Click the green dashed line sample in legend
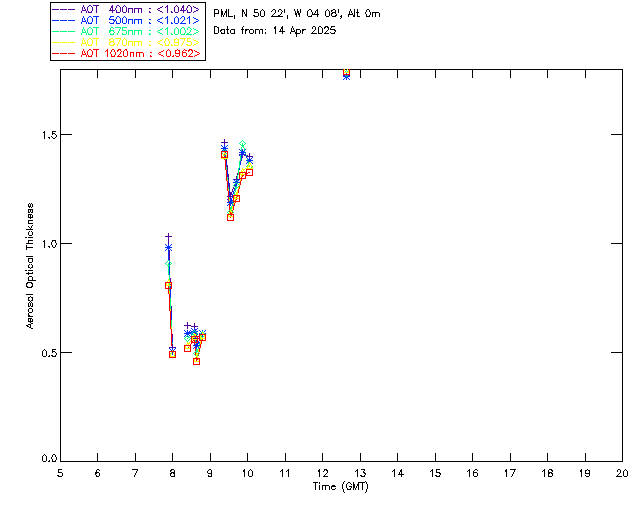 (64, 31)
